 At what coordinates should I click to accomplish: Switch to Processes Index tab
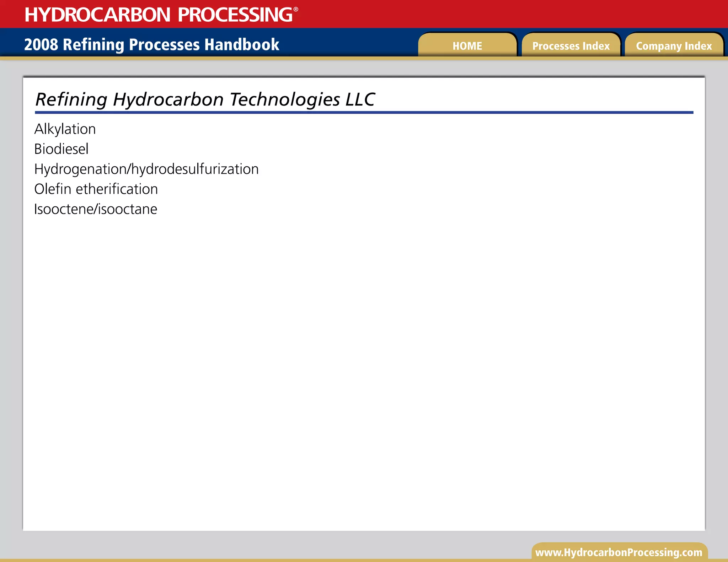(x=571, y=45)
